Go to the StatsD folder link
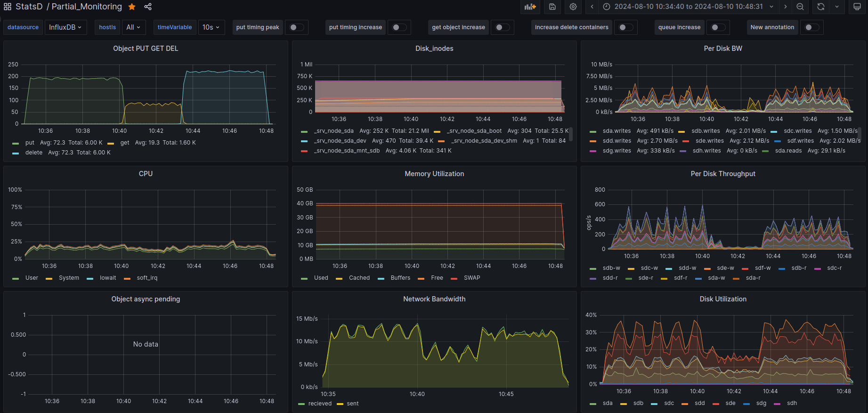 (x=29, y=7)
